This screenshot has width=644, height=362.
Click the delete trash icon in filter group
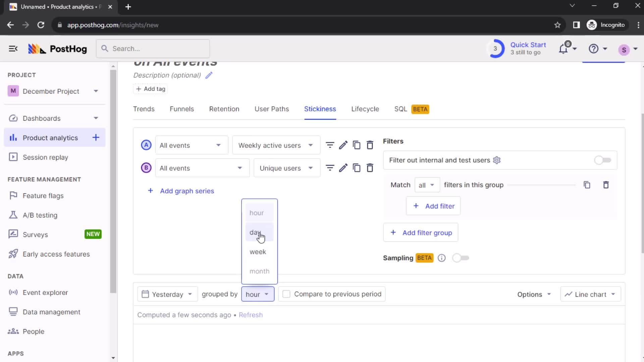click(605, 185)
